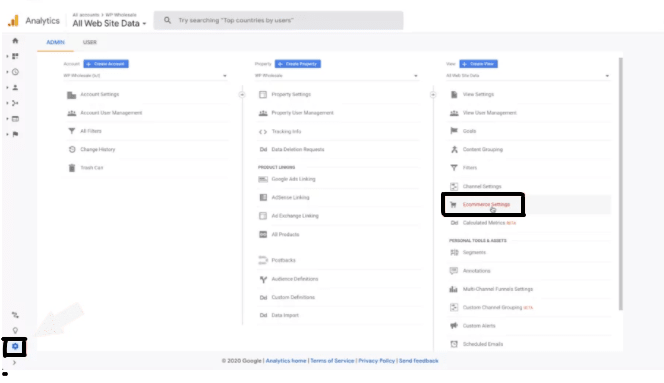The width and height of the screenshot is (664, 383).
Task: Open Admin gear icon
Action: point(15,347)
